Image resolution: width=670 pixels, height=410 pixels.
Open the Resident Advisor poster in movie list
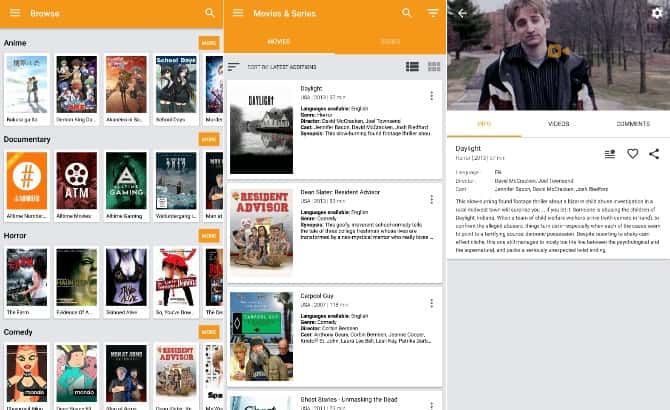coord(262,232)
